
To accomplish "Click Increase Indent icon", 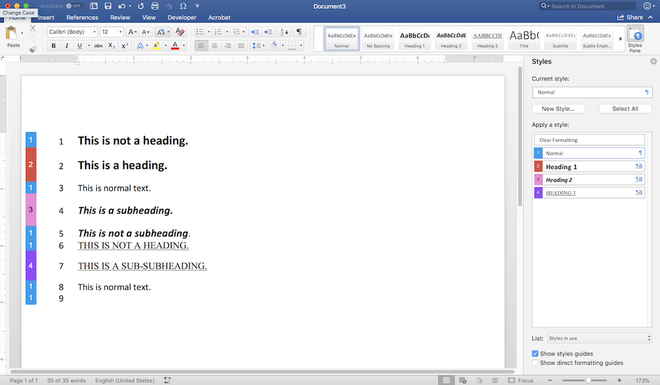I will click(268, 32).
